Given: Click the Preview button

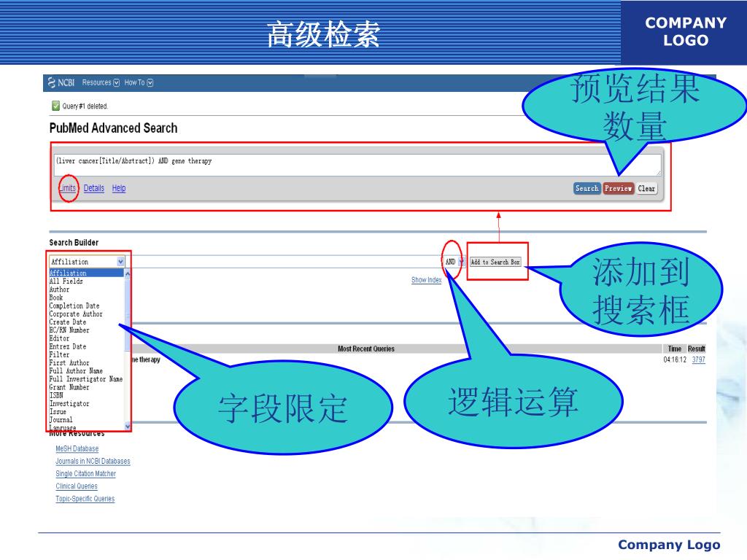Looking at the screenshot, I should click(618, 189).
